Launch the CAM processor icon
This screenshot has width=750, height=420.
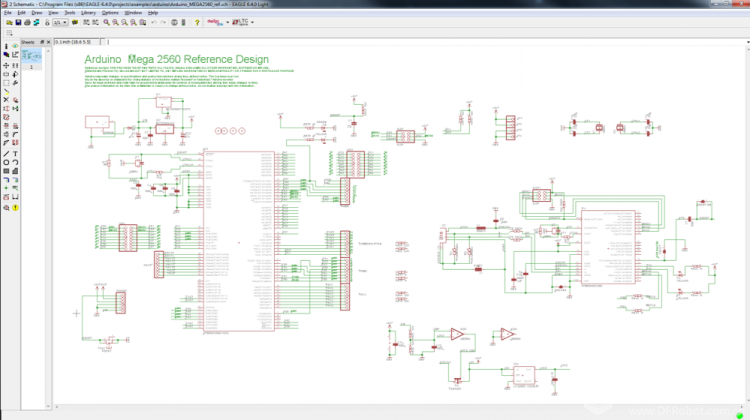[x=36, y=22]
